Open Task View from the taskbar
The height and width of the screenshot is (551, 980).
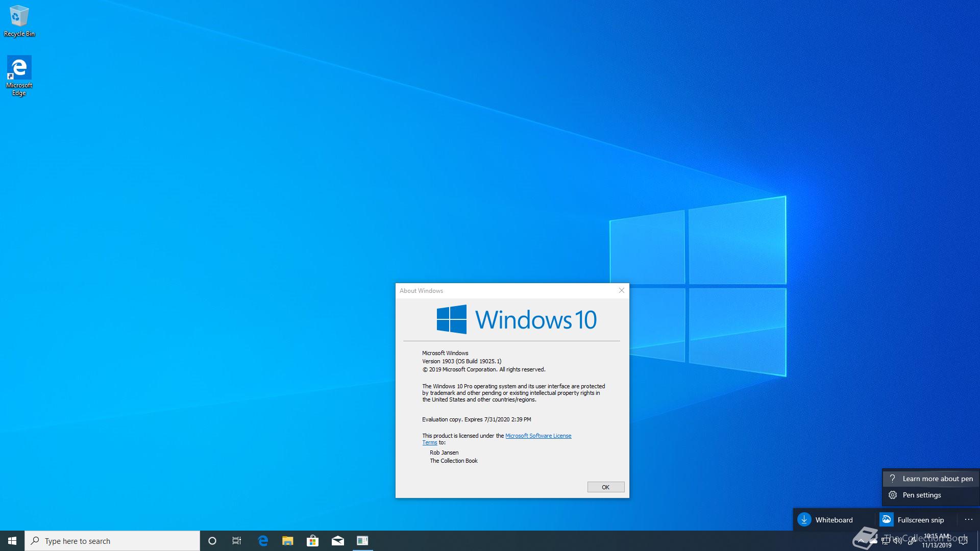237,541
